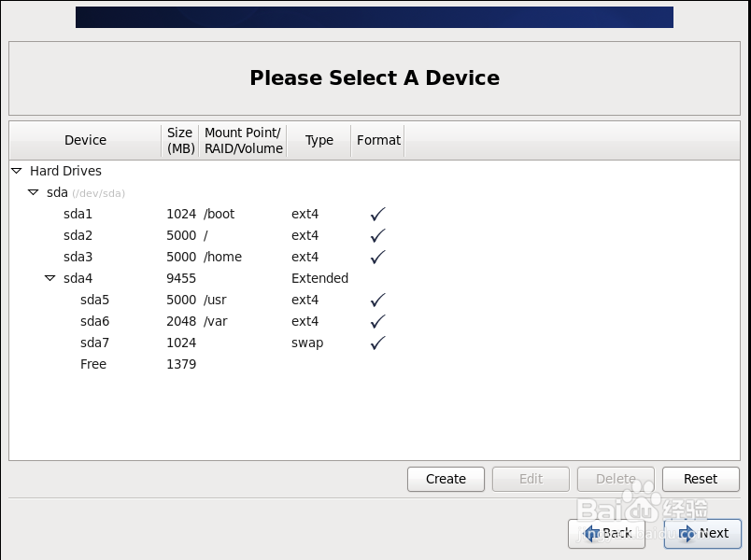Sort by Mount Point/RAID/Volume header

tap(243, 140)
